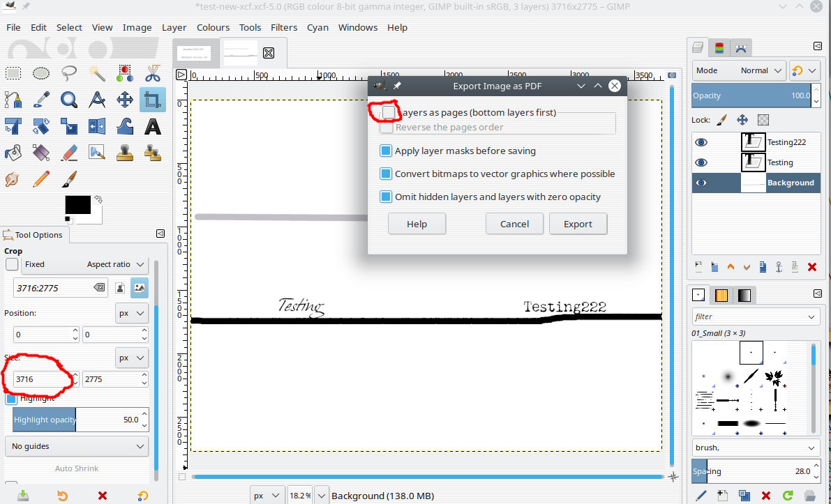Uncheck Convert bitmaps to vector graphics
Image resolution: width=831 pixels, height=504 pixels.
(x=386, y=174)
